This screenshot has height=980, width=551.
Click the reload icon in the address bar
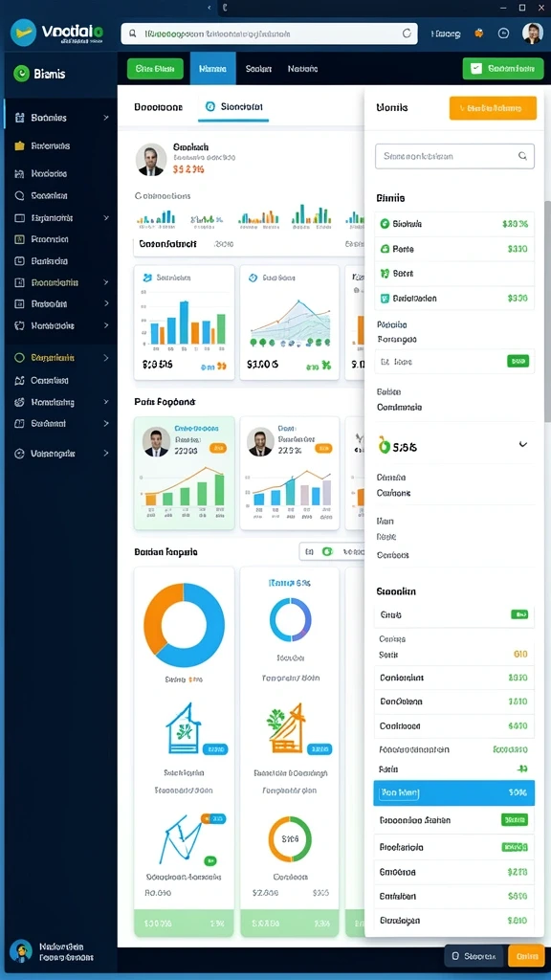pos(407,33)
